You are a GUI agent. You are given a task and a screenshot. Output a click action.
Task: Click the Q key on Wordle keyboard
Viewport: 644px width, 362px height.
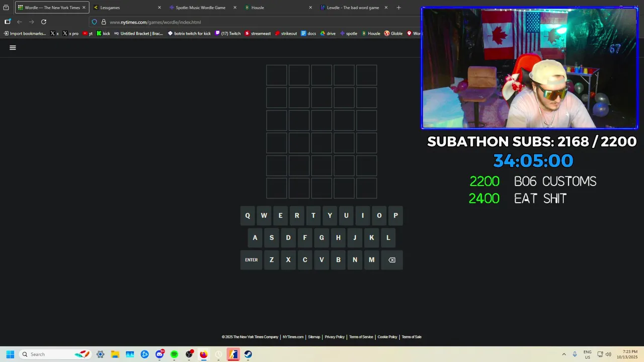tap(247, 216)
